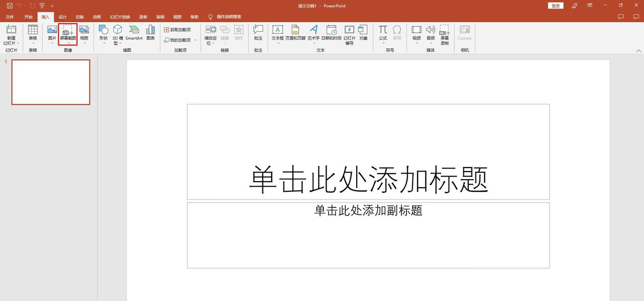Open the 表格 table dropdown
The image size is (644, 301).
click(33, 35)
